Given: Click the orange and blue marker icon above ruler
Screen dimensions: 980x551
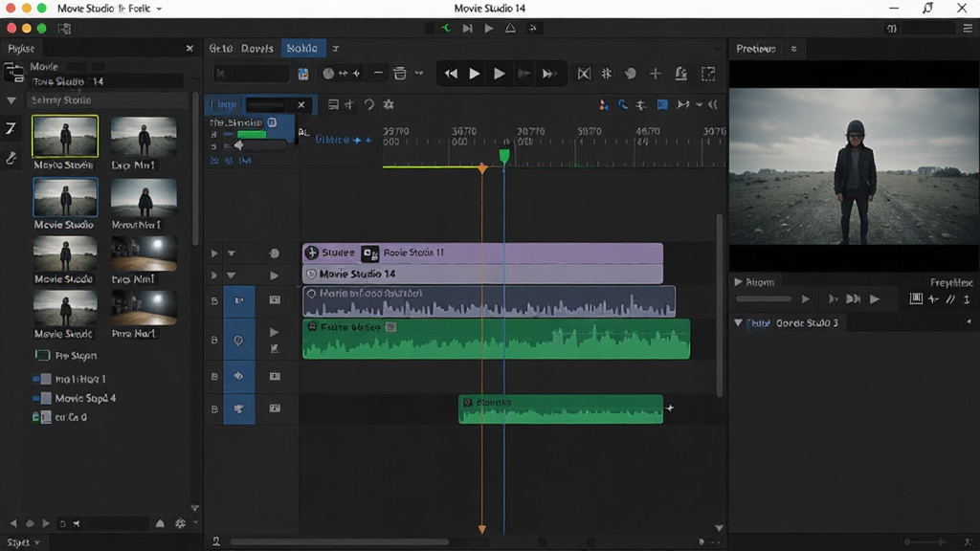Looking at the screenshot, I should coord(603,105).
